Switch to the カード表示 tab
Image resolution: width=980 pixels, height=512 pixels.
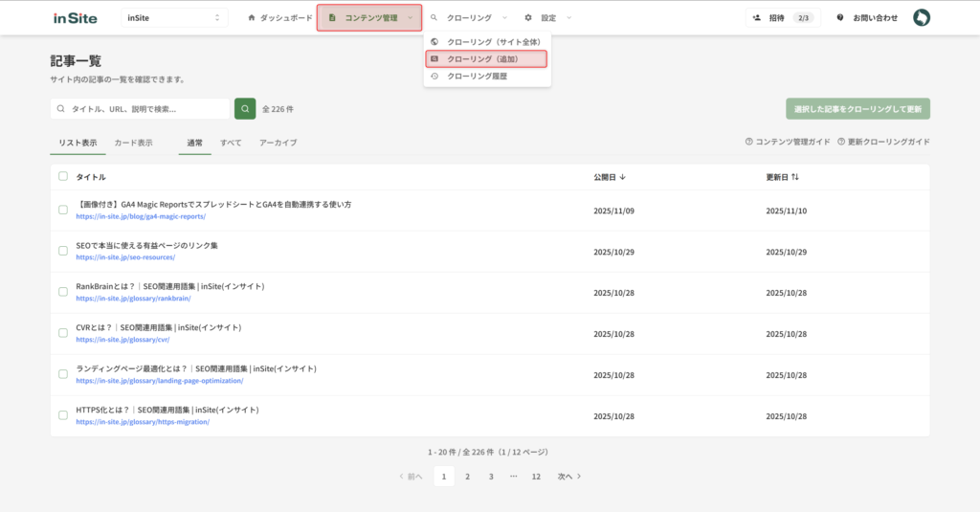click(133, 143)
